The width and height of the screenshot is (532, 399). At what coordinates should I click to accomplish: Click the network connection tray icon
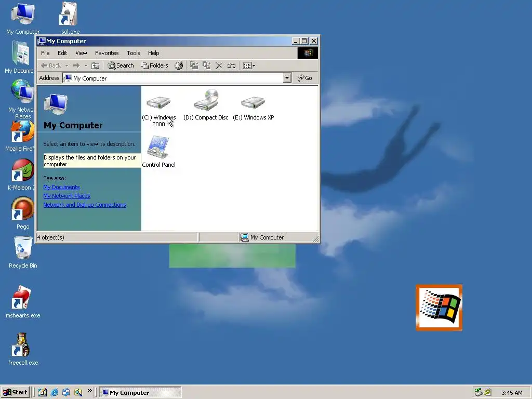point(478,392)
